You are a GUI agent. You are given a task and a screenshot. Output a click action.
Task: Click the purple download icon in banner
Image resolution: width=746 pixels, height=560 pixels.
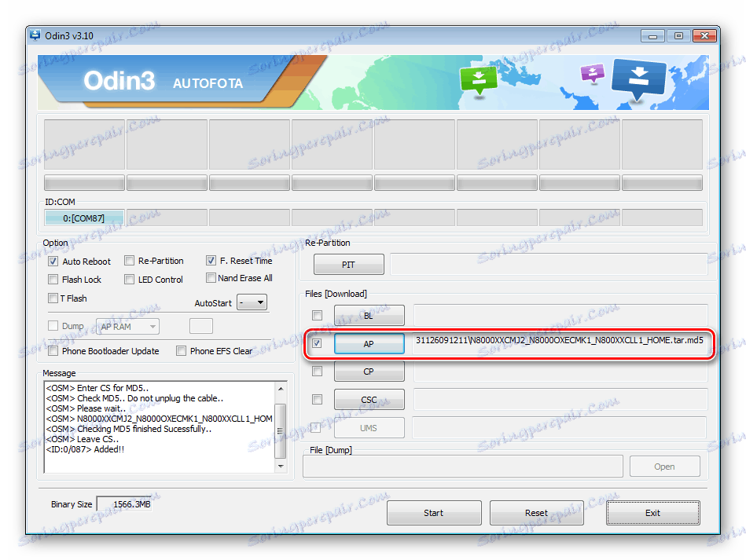(x=593, y=73)
